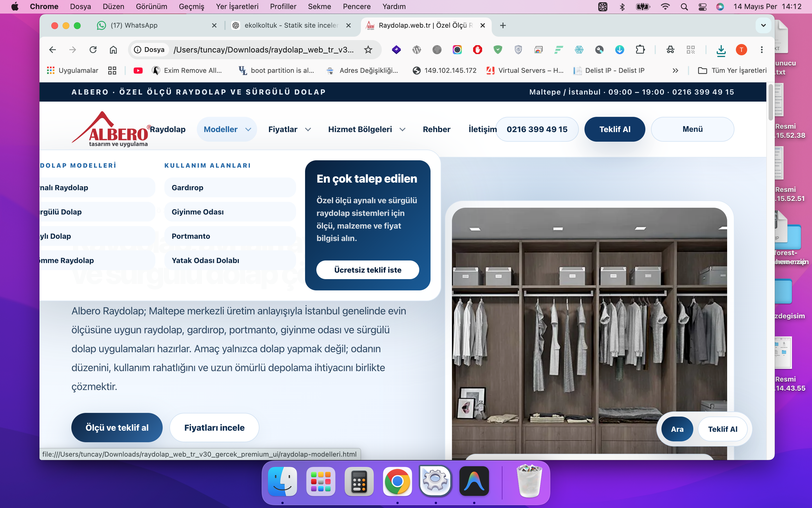
Task: Click the floating Ara button
Action: (677, 429)
